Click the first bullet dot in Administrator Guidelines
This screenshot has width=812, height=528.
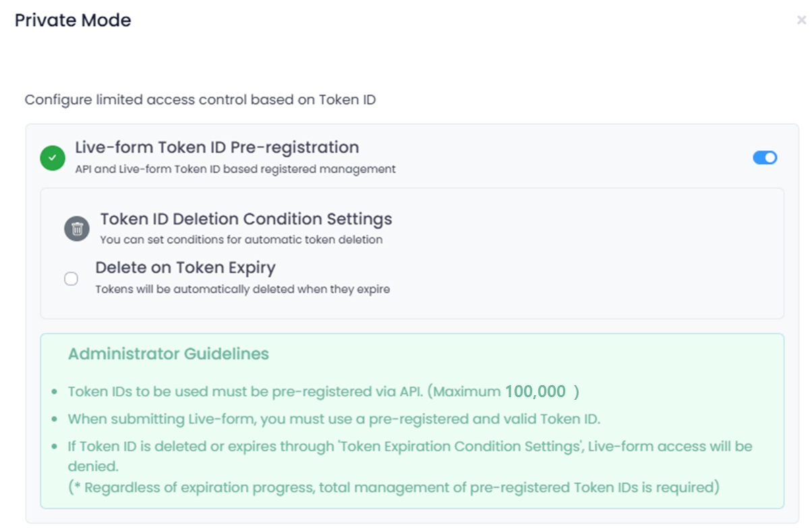pos(54,392)
